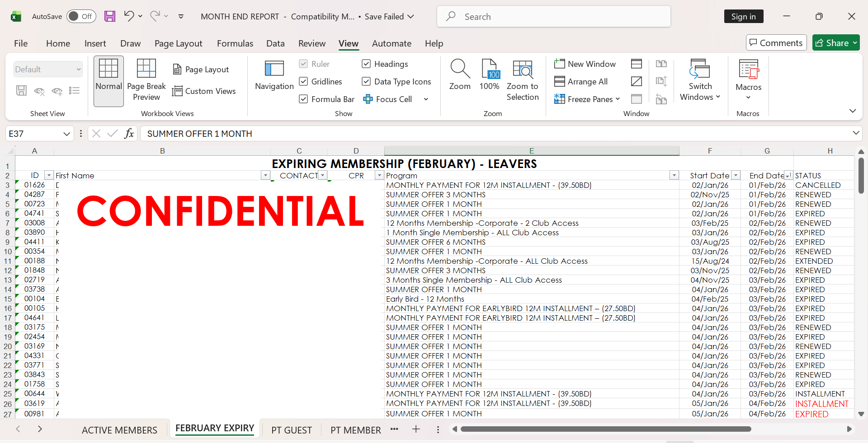This screenshot has width=868, height=443.
Task: Click the vertical scrollbar thumb
Action: [861, 176]
